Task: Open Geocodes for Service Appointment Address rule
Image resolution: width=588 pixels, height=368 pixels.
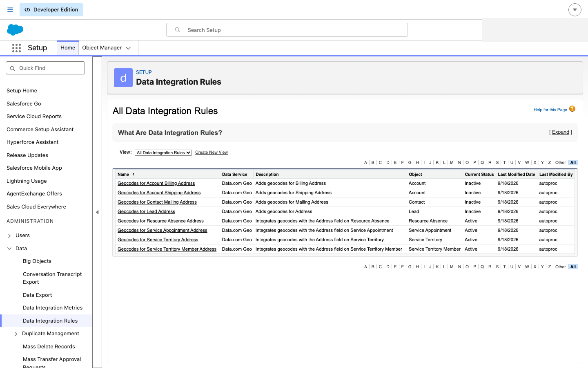Action: tap(163, 231)
